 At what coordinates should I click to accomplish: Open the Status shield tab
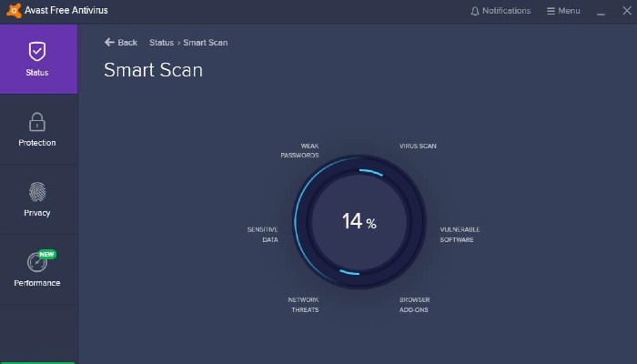click(38, 59)
